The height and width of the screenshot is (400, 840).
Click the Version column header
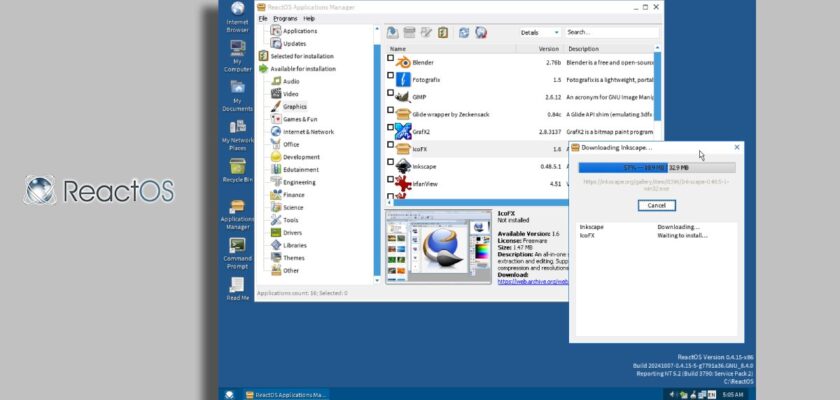point(539,49)
